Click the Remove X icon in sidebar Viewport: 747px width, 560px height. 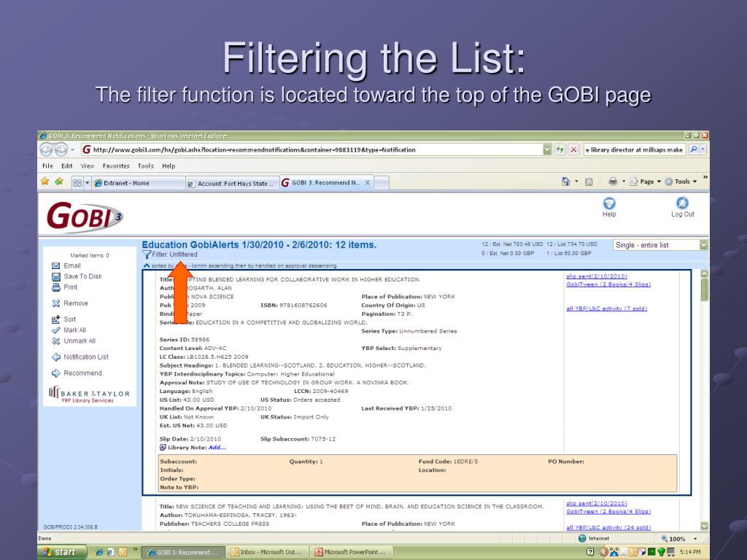55,303
